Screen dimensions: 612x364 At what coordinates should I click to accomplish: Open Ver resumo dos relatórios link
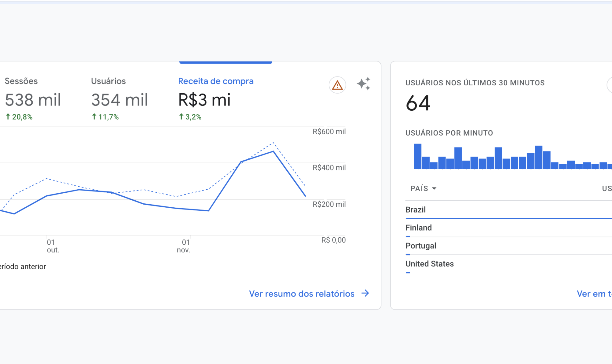302,294
